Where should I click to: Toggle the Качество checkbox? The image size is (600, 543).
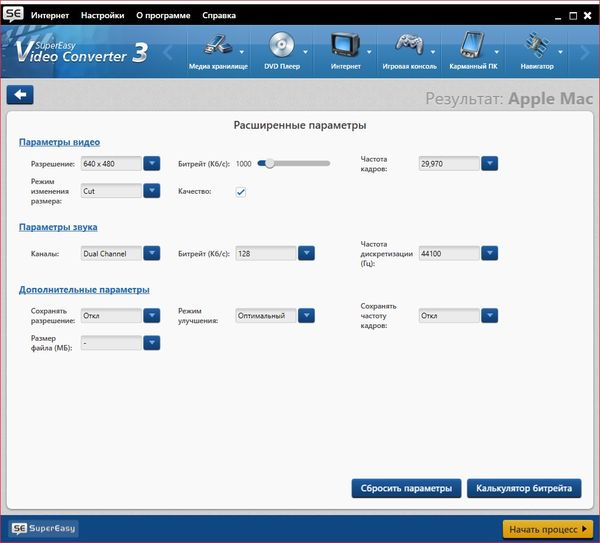pyautogui.click(x=241, y=192)
